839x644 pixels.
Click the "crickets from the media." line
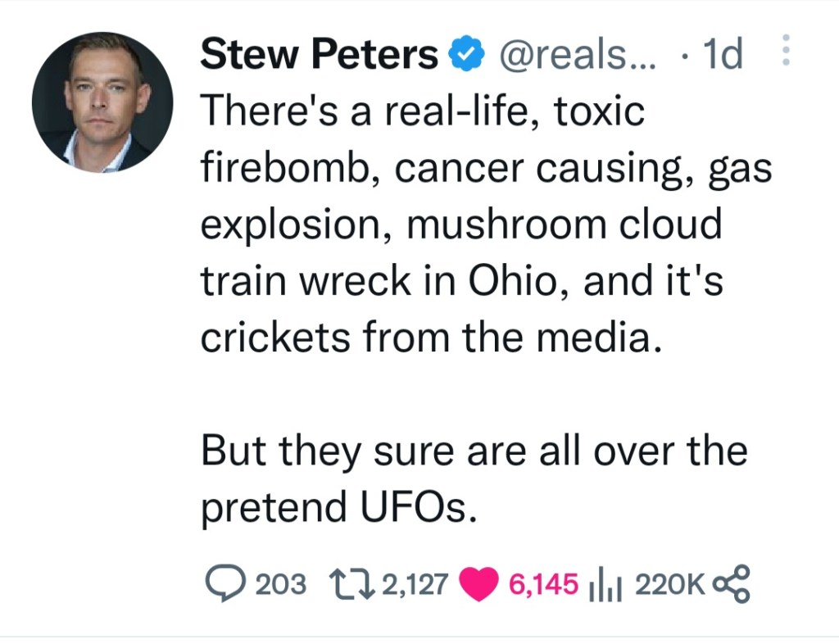point(430,338)
